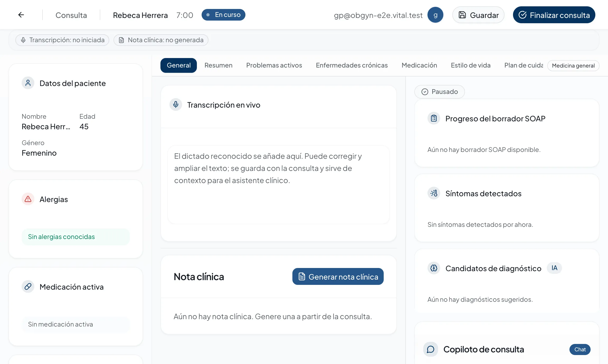608x364 pixels.
Task: Click the brain icon for Candidatos de diagnóstico
Action: click(434, 268)
